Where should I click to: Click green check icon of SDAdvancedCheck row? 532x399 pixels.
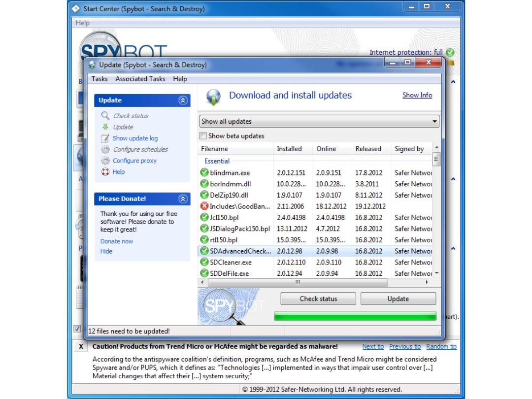[204, 251]
